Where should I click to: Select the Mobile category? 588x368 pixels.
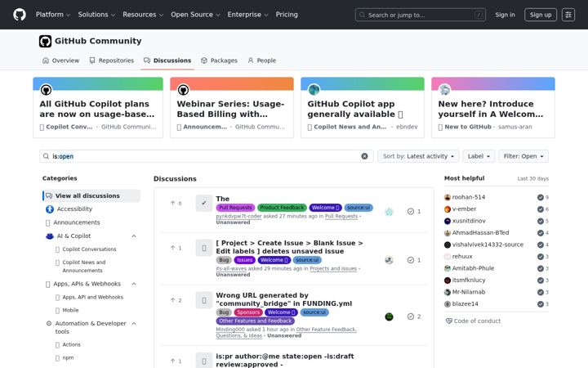click(70, 311)
